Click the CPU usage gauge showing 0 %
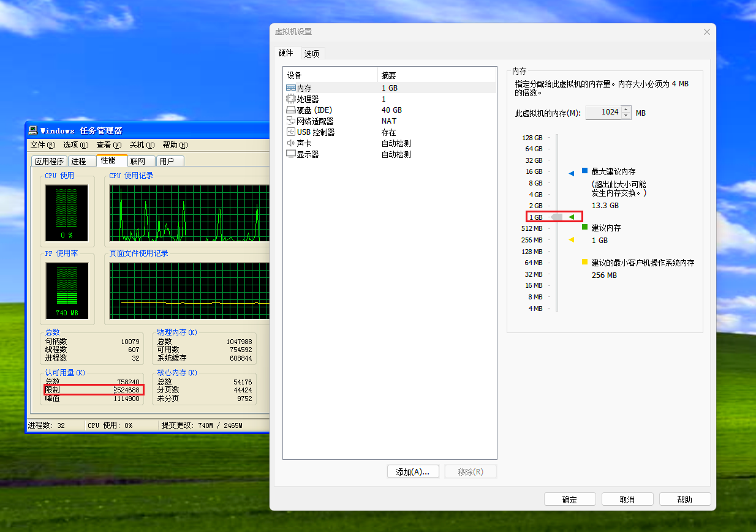 (66, 214)
